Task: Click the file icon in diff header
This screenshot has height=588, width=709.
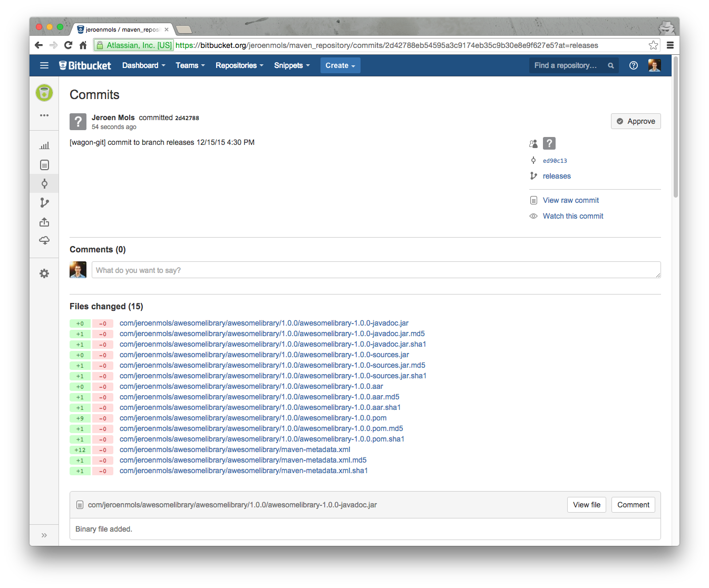Action: click(x=80, y=505)
